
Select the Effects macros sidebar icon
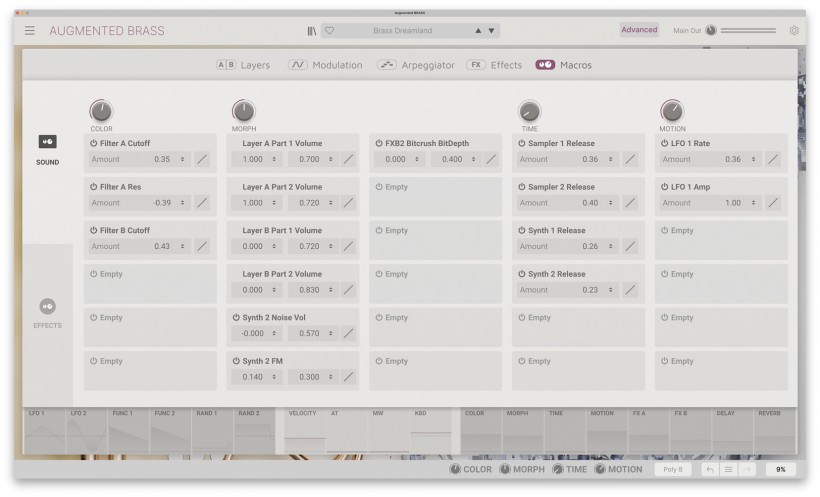coord(48,306)
